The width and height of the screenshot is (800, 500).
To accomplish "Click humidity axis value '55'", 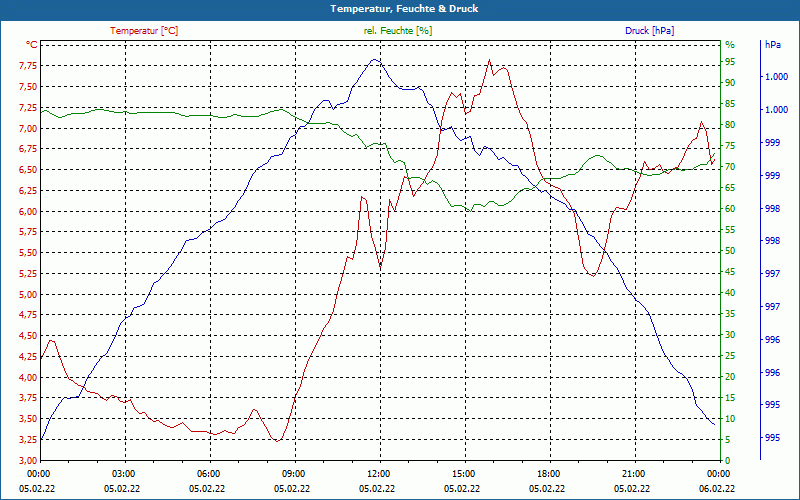I will [x=730, y=230].
